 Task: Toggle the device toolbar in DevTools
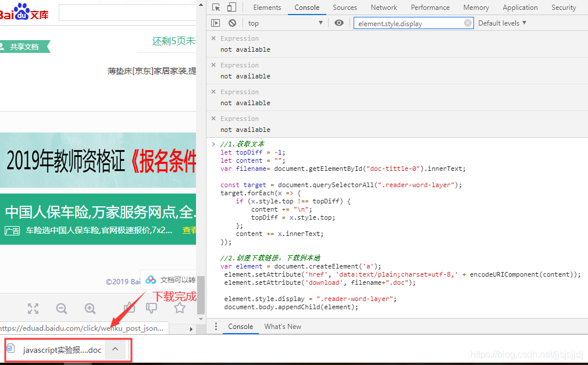click(x=231, y=7)
